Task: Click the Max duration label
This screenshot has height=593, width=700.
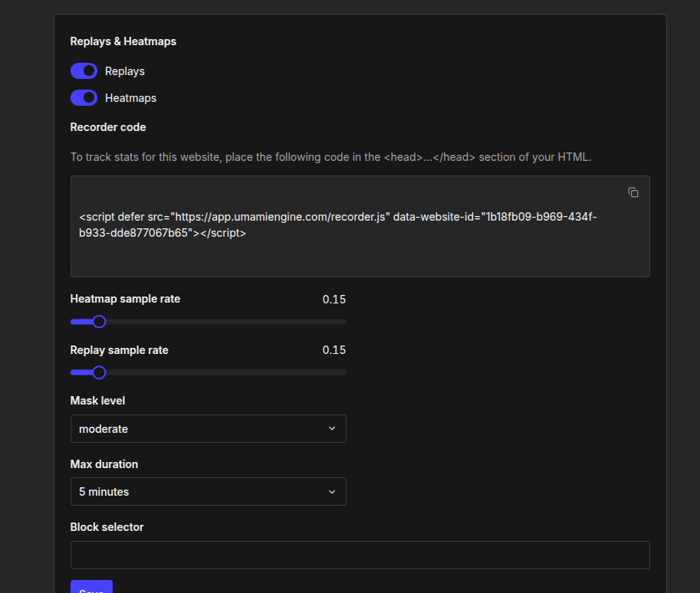Action: pyautogui.click(x=104, y=464)
